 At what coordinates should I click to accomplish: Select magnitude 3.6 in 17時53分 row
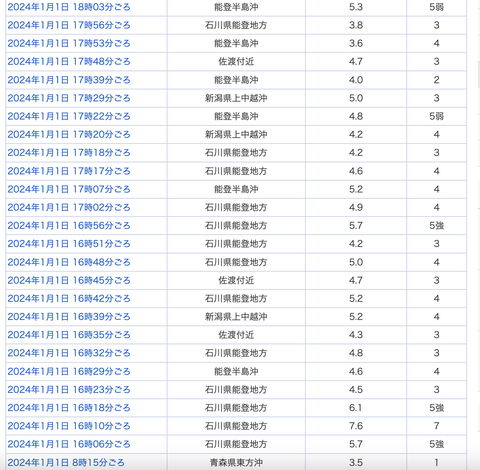(356, 43)
